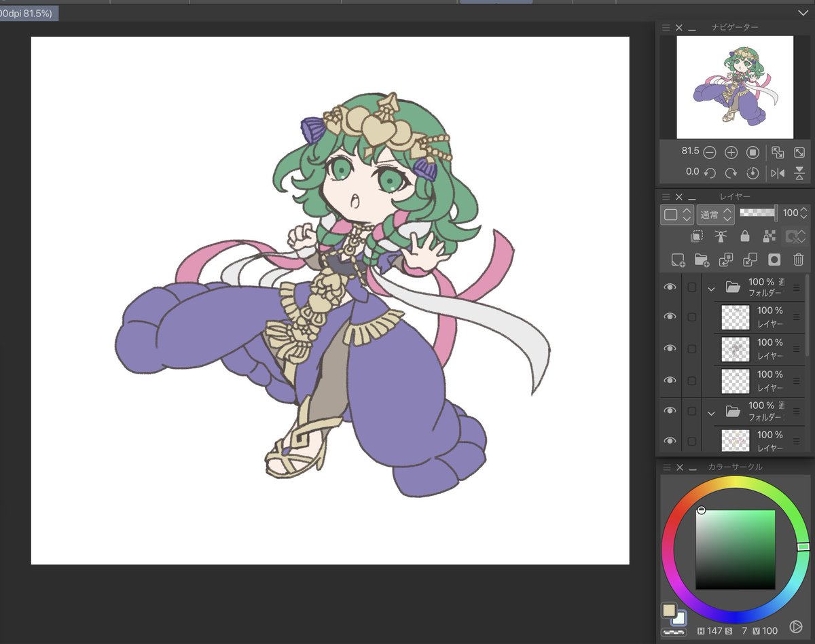The image size is (815, 644).
Task: Hide the first レイヤー under the top folder
Action: coord(670,317)
